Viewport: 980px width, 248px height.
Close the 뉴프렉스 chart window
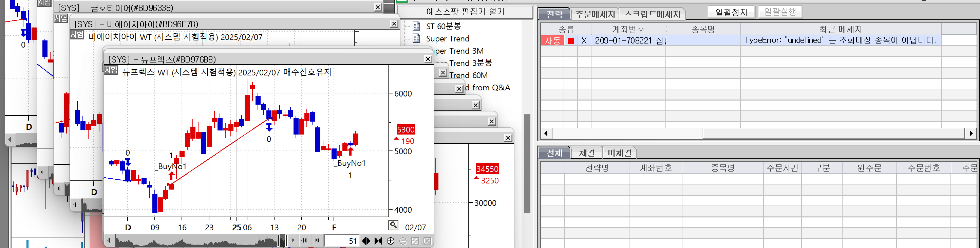click(x=428, y=59)
